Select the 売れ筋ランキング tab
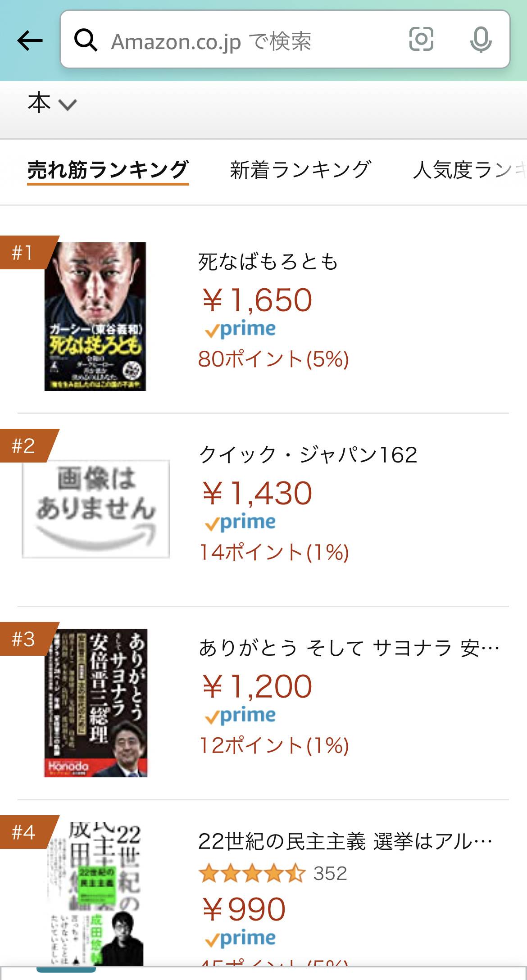 pyautogui.click(x=108, y=170)
